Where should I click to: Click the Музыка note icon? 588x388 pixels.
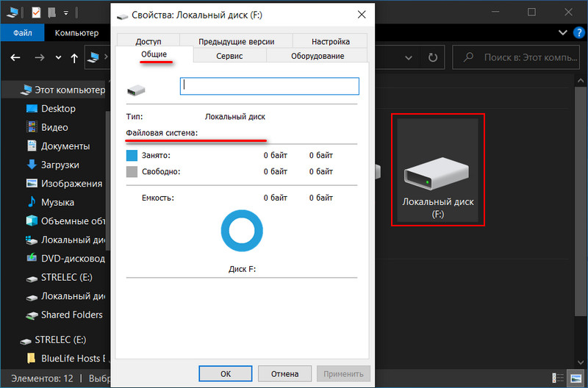[32, 202]
